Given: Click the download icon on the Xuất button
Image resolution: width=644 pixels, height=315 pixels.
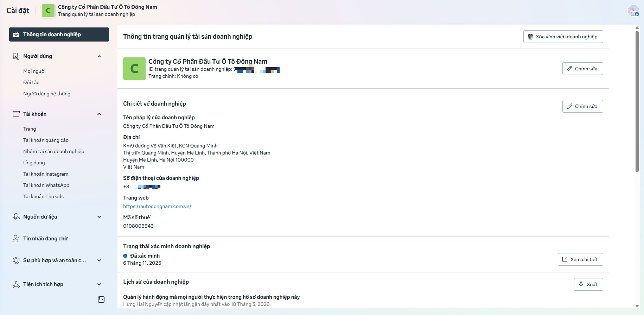Looking at the screenshot, I should pos(581,284).
